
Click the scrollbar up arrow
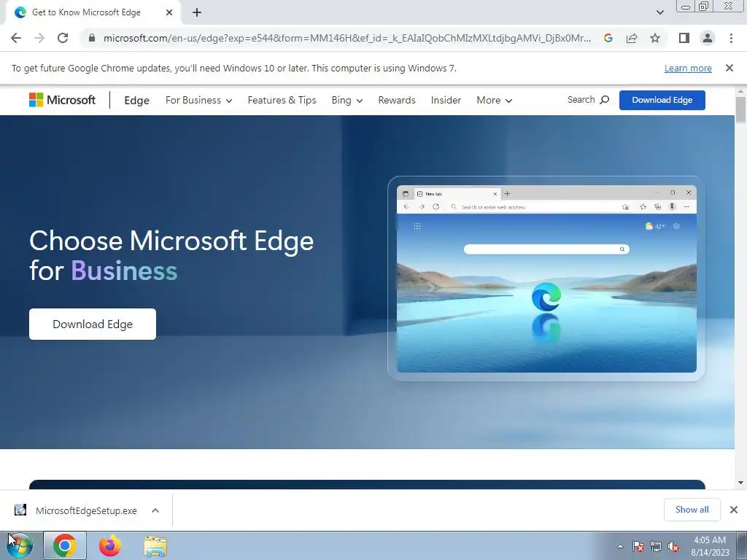[x=740, y=91]
